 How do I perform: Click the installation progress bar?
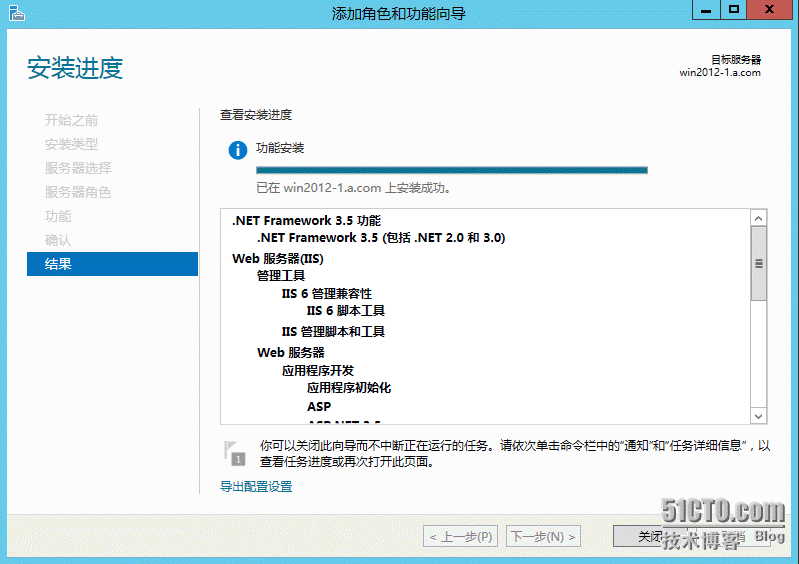point(451,170)
